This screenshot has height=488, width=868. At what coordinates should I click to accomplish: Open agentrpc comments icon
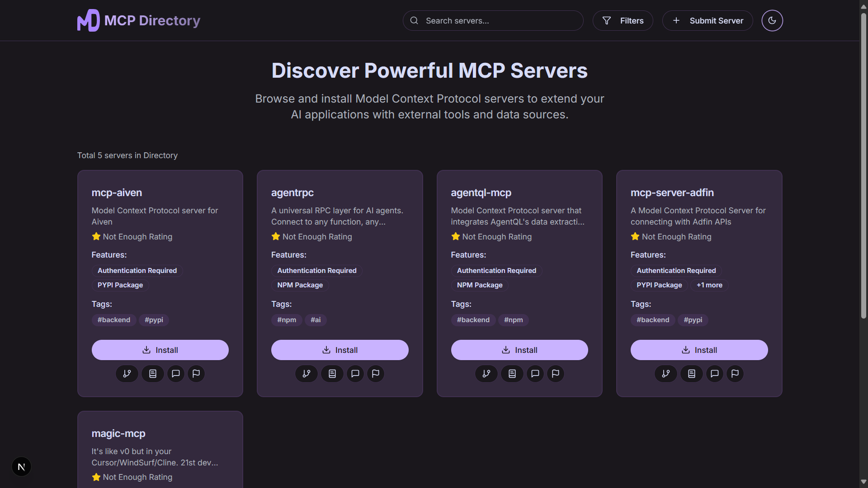(x=355, y=374)
